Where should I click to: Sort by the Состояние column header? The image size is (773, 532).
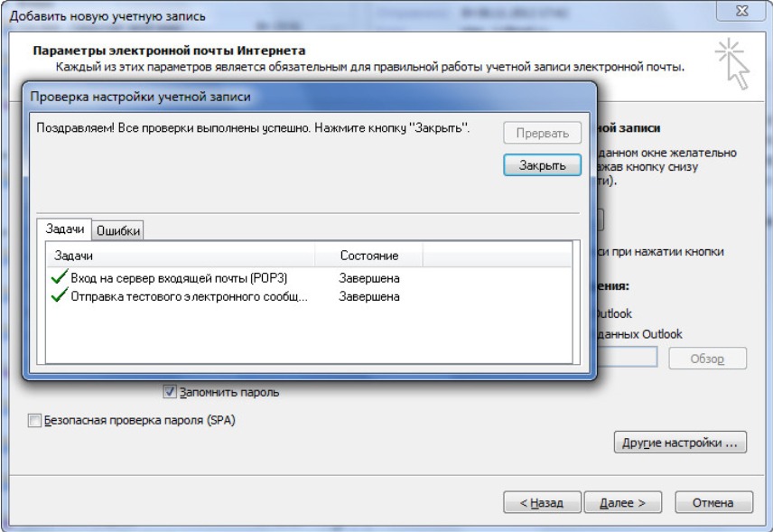coord(368,256)
